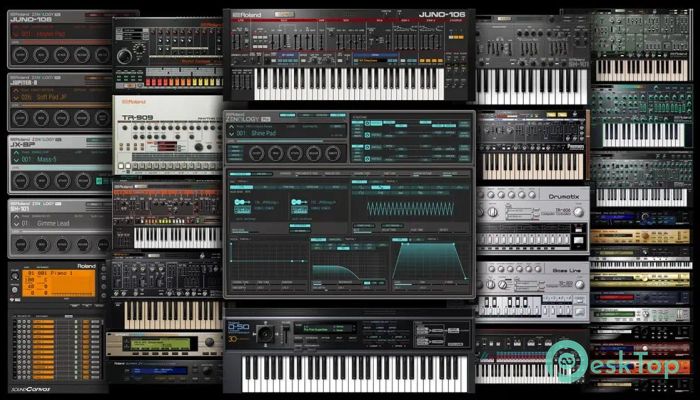
Task: Click the zigzag oscillator waveform display
Action: [410, 208]
